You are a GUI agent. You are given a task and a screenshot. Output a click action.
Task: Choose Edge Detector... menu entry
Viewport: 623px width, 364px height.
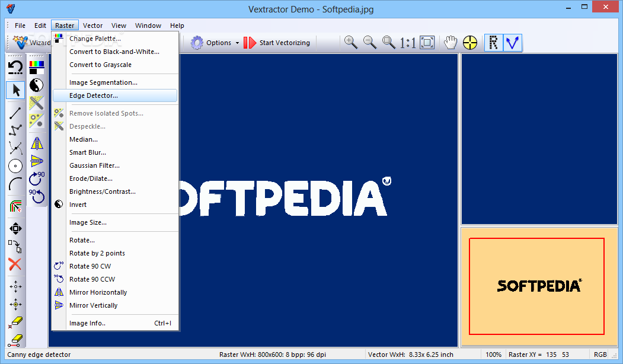tap(115, 96)
